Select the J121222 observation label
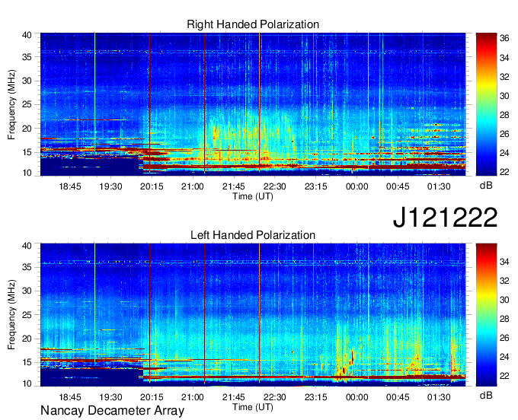518x420 pixels. (445, 217)
